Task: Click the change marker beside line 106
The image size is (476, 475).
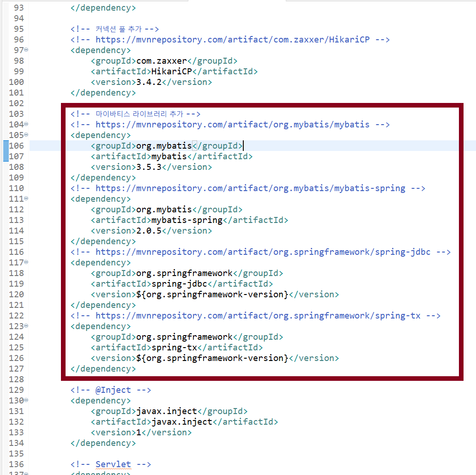Action: [6, 151]
